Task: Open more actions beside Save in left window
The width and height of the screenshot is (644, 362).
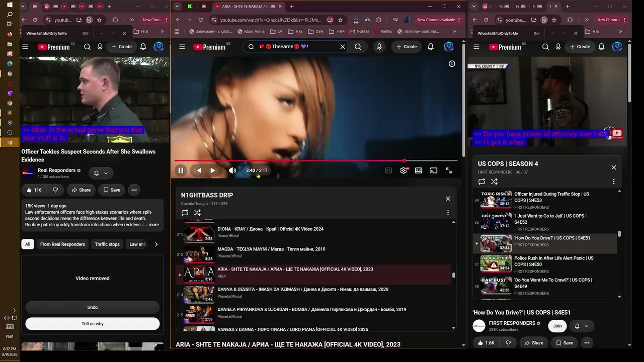Action: click(134, 190)
